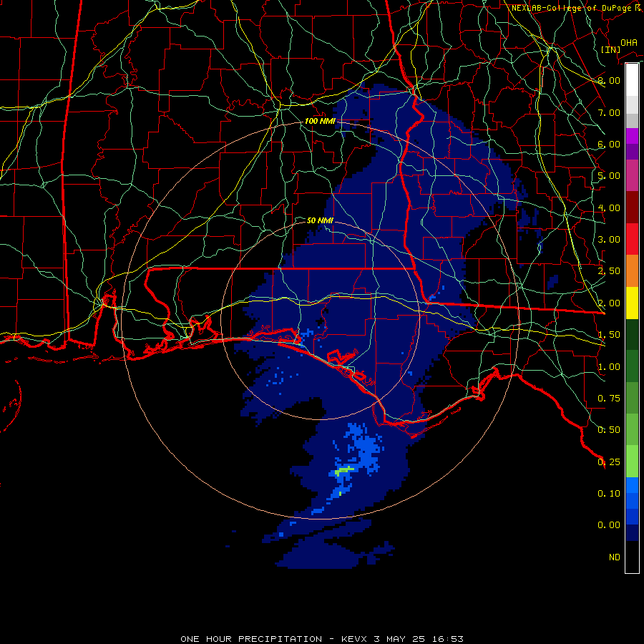Click the 0.25 legend value
Image resolution: width=644 pixels, height=644 pixels.
pos(609,462)
